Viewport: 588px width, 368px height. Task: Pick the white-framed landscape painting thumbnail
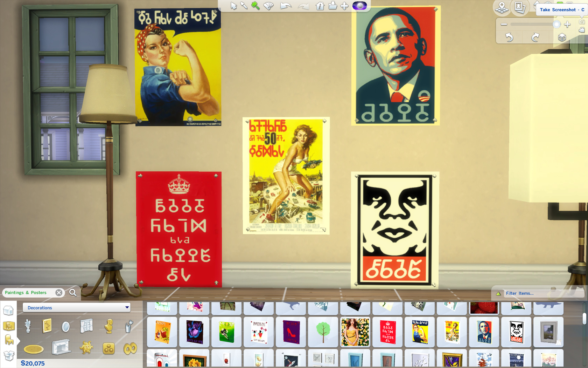[x=548, y=332]
